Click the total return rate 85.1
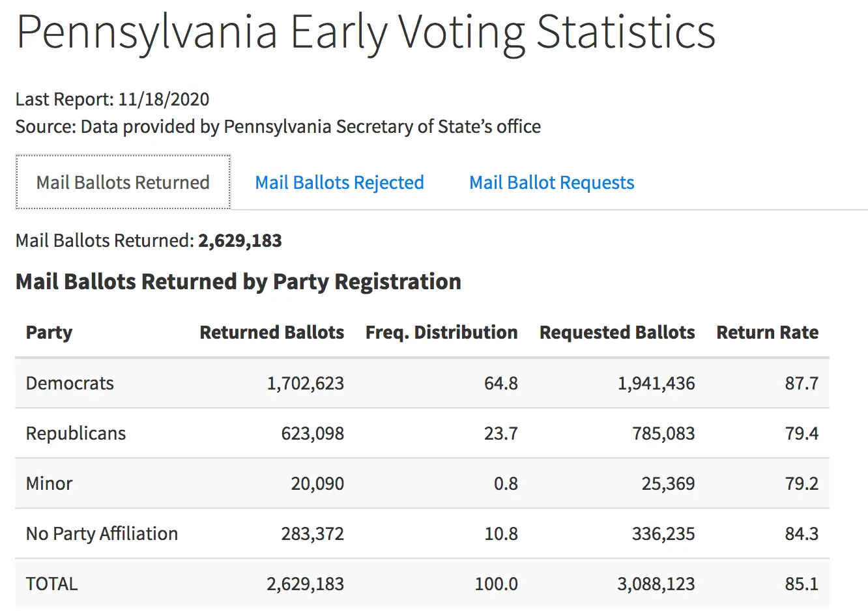The image size is (868, 611). pos(801,584)
